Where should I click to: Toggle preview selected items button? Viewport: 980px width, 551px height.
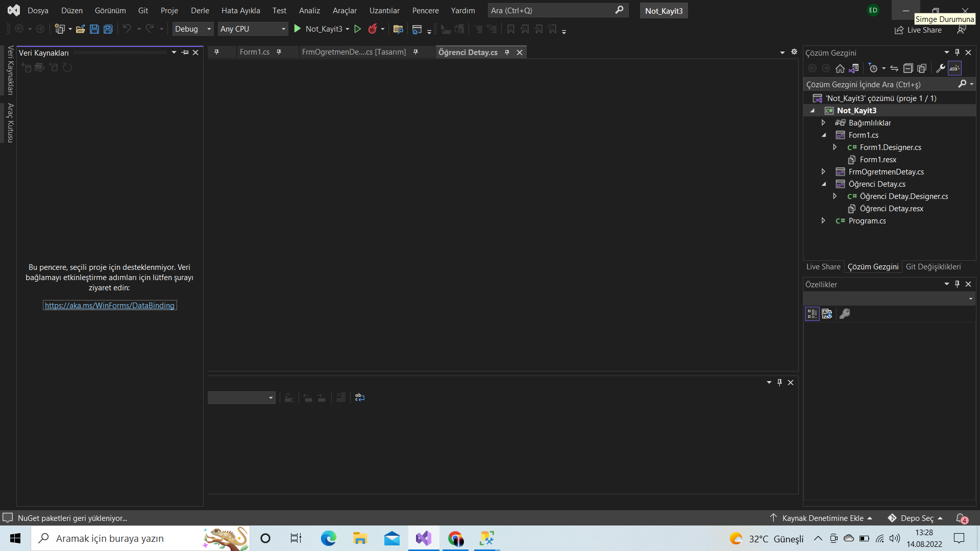[x=954, y=68]
